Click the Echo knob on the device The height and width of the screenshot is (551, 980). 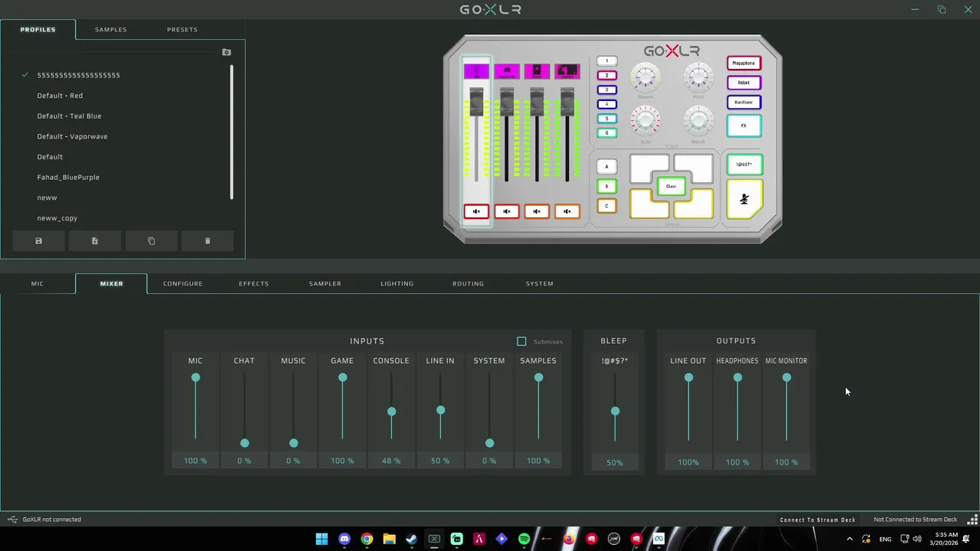click(x=645, y=120)
